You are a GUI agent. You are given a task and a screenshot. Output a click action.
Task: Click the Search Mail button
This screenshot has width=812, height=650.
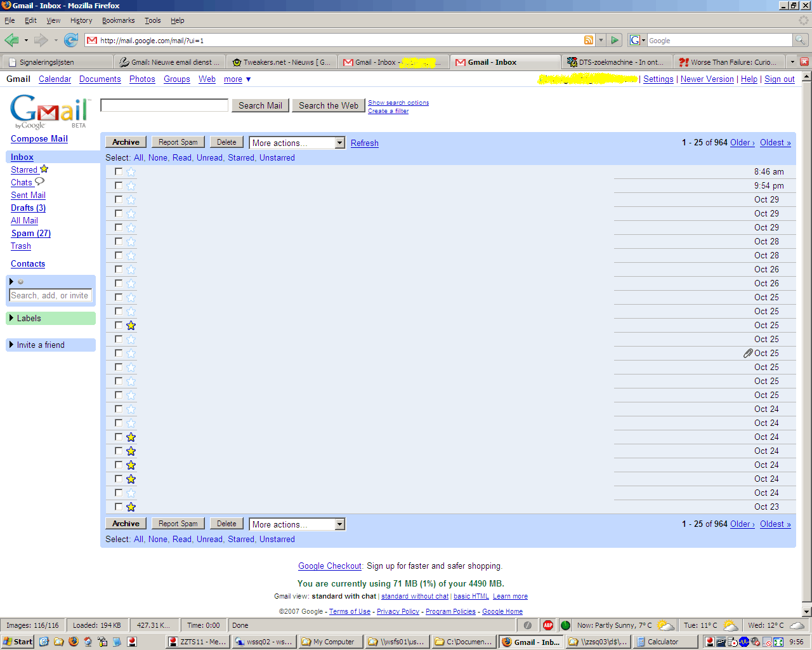[x=260, y=105]
